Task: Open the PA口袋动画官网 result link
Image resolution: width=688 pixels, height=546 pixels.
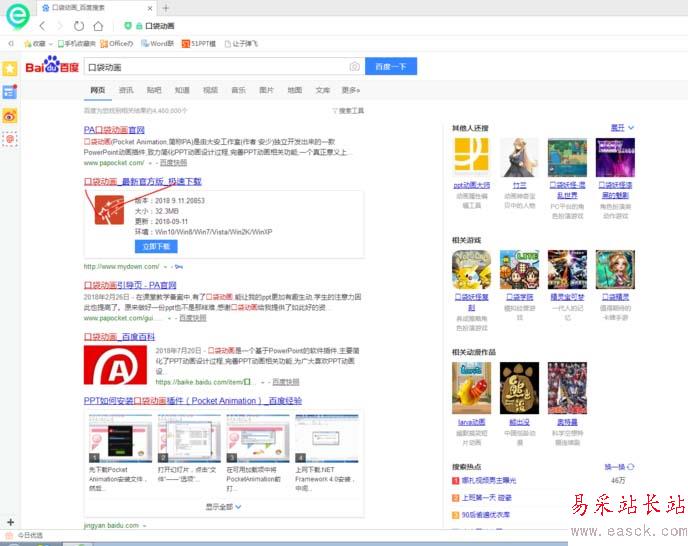Action: (114, 130)
